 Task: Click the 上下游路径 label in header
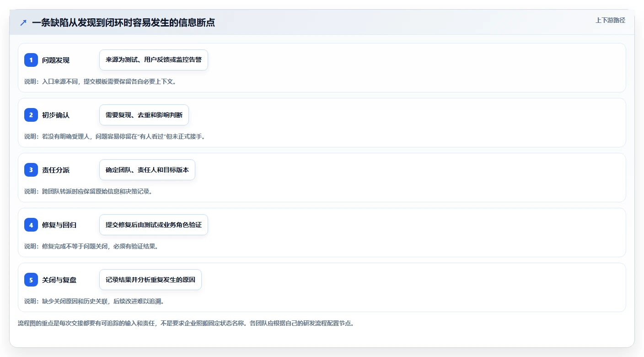pyautogui.click(x=610, y=20)
